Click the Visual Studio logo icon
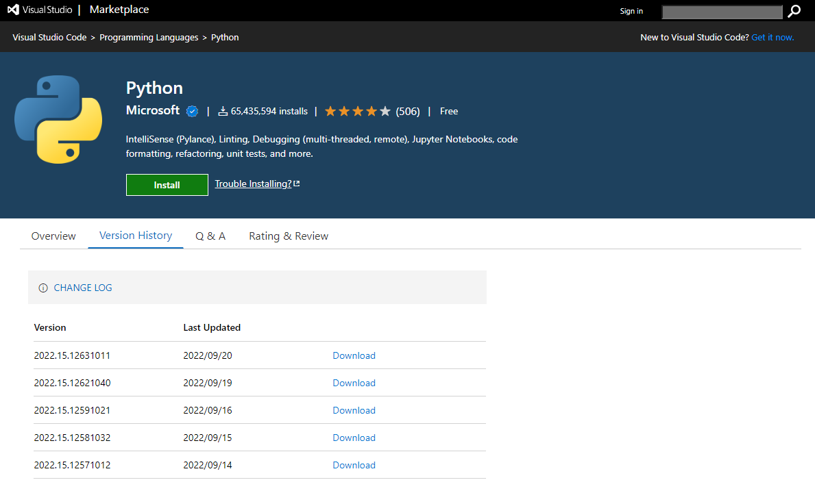This screenshot has height=504, width=815. click(x=13, y=10)
